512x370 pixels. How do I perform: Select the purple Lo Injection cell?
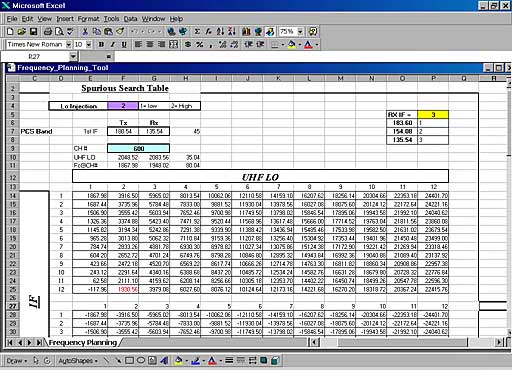click(x=123, y=106)
